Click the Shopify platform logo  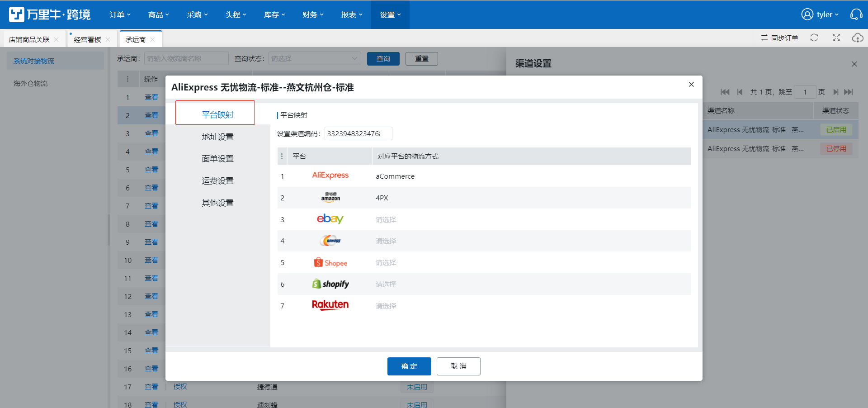point(330,284)
